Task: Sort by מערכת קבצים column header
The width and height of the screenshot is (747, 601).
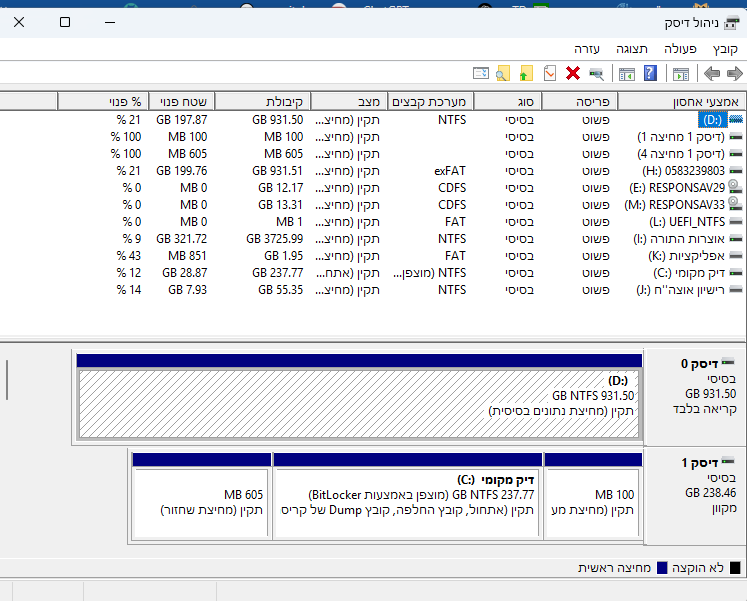Action: (430, 101)
